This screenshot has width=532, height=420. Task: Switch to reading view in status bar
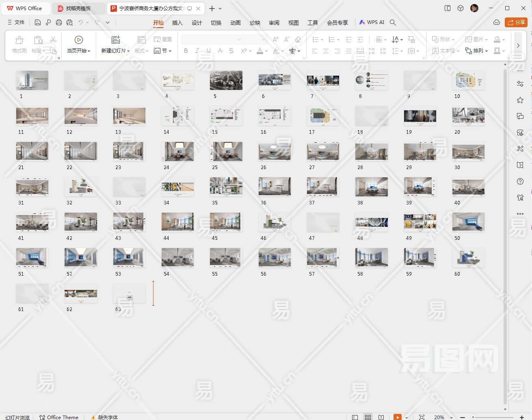381,417
